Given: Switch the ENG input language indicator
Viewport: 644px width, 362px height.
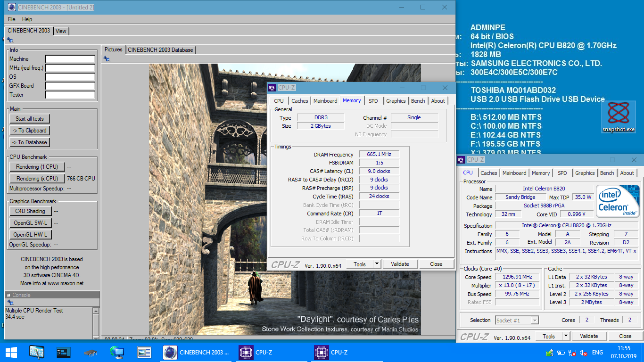Looking at the screenshot, I should point(597,352).
